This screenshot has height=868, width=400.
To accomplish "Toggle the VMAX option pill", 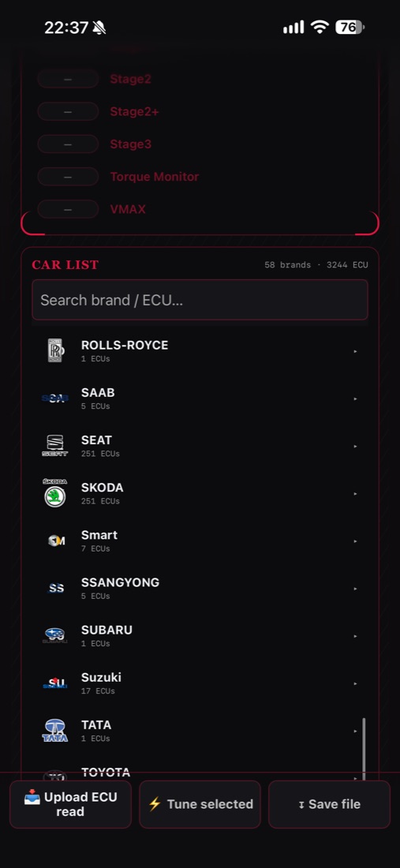I will 68,209.
